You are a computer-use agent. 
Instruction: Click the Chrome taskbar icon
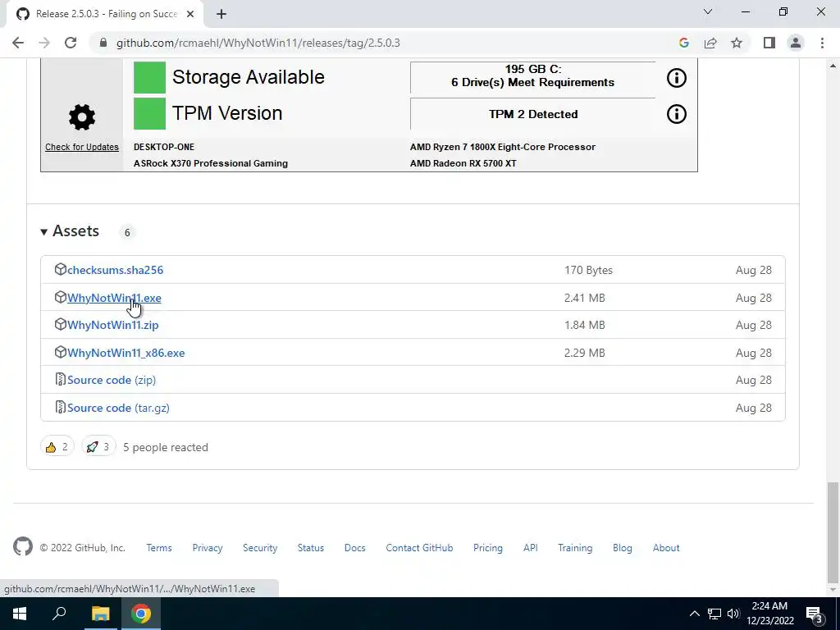(141, 614)
